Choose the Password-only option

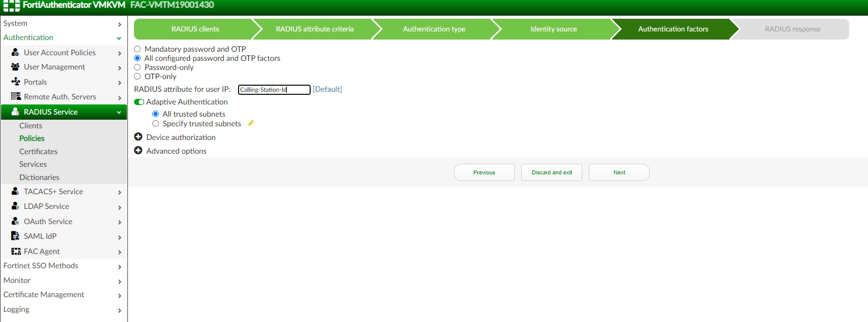click(137, 67)
